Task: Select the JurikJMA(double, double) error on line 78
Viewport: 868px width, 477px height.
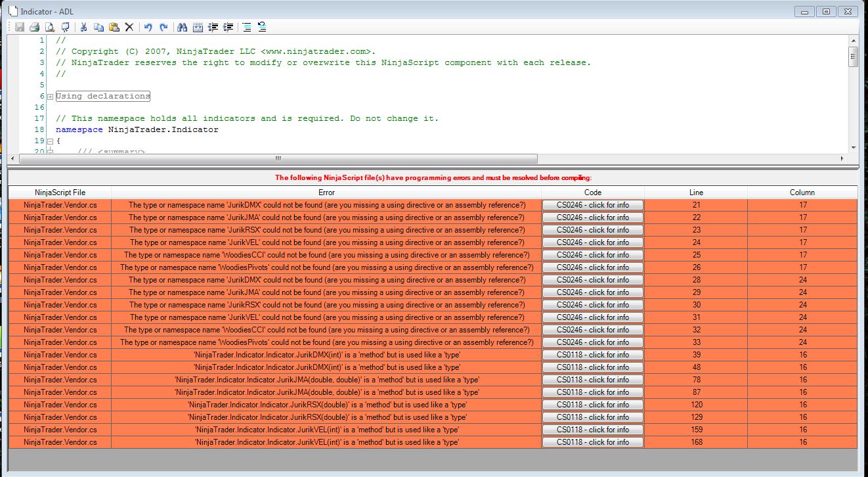Action: tap(327, 380)
